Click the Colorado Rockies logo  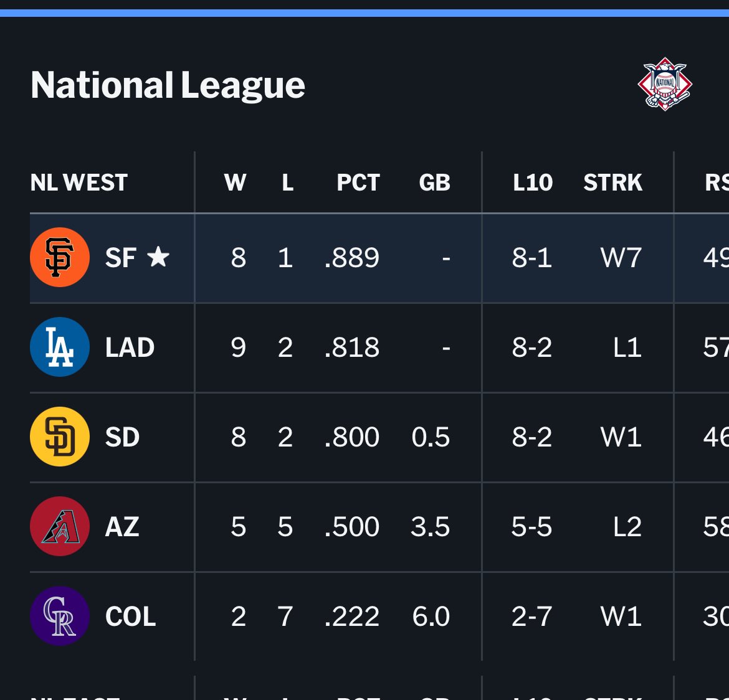(x=60, y=616)
